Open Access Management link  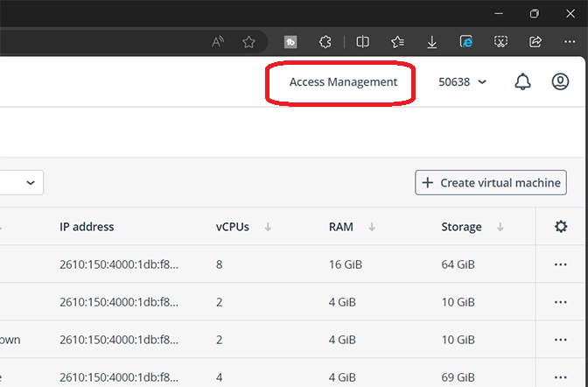[x=343, y=81]
